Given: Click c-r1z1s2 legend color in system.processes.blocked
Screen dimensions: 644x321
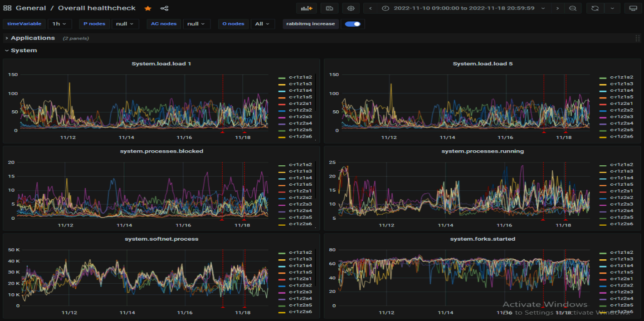Looking at the screenshot, I should [281, 165].
